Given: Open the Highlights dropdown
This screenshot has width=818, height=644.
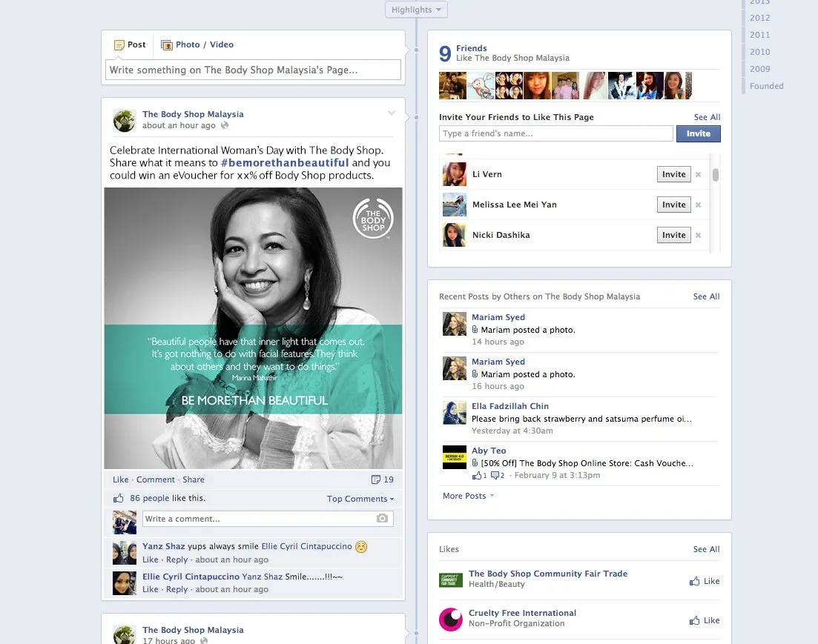Looking at the screenshot, I should (x=416, y=10).
